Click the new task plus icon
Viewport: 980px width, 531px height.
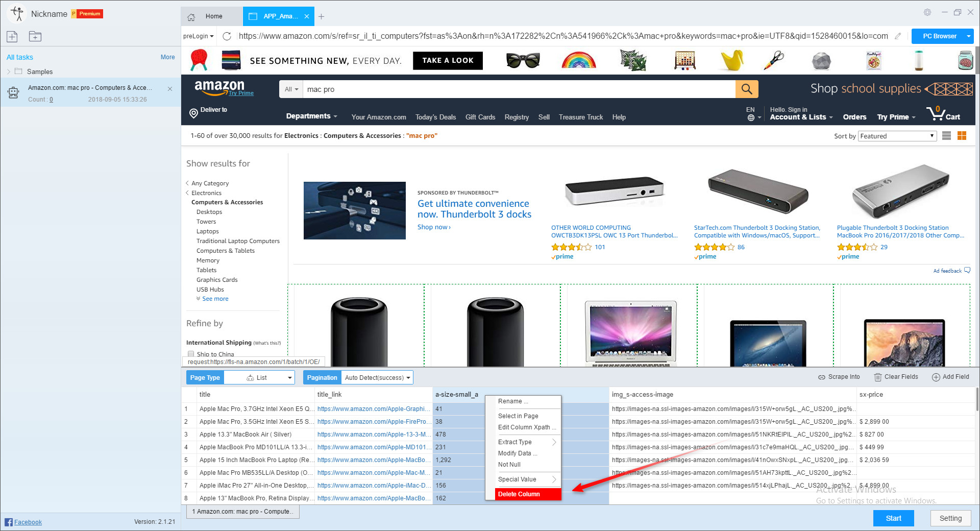click(x=12, y=36)
